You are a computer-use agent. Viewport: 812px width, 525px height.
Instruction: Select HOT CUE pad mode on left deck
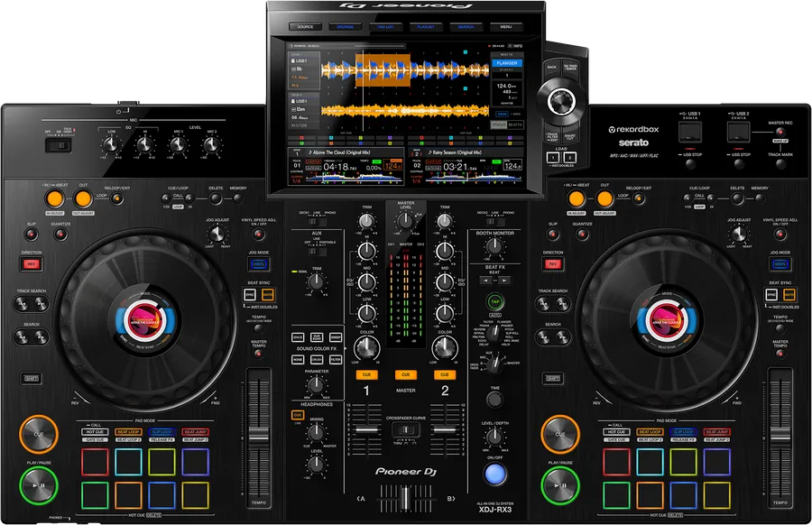(95, 432)
